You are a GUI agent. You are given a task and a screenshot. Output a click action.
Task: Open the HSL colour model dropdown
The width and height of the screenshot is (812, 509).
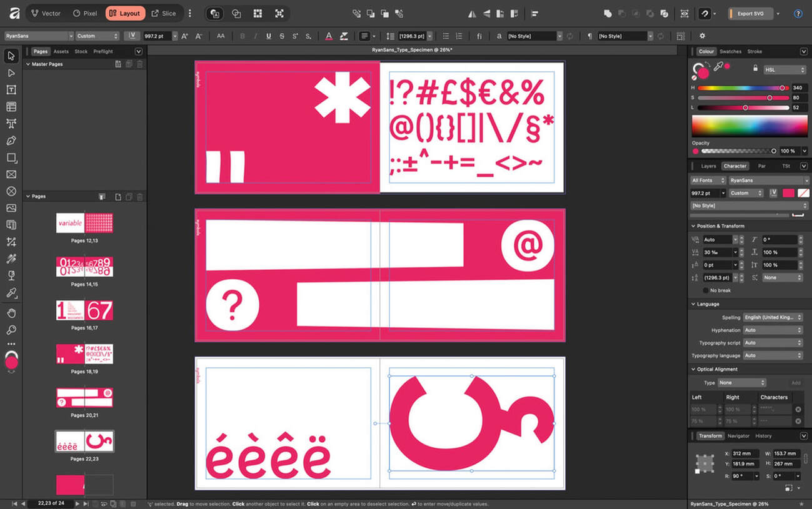784,70
